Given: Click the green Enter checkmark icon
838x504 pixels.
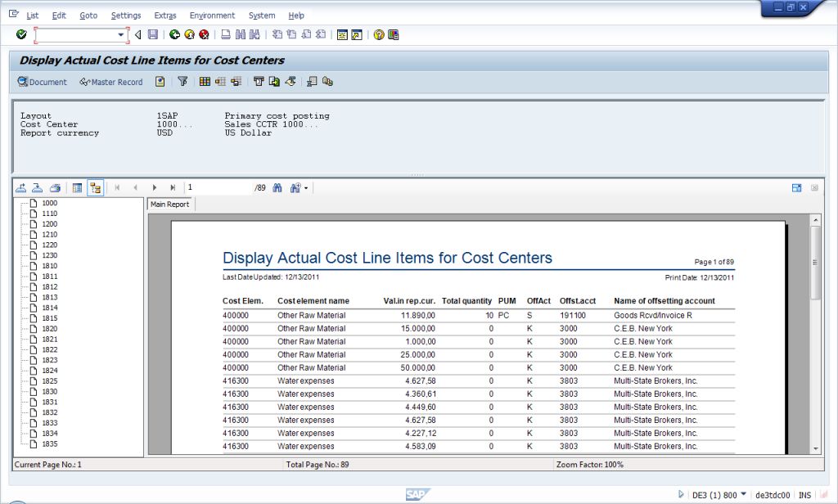Looking at the screenshot, I should [x=21, y=34].
